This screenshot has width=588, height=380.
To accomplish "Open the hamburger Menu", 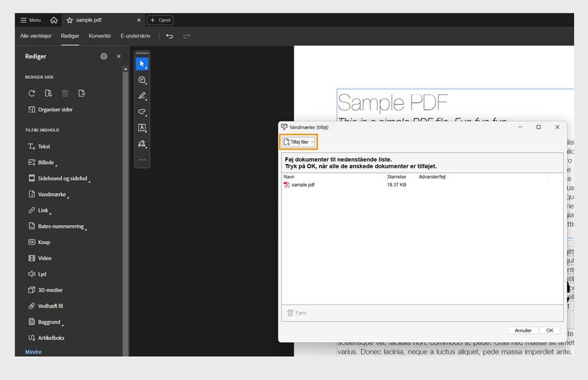I will click(x=30, y=21).
